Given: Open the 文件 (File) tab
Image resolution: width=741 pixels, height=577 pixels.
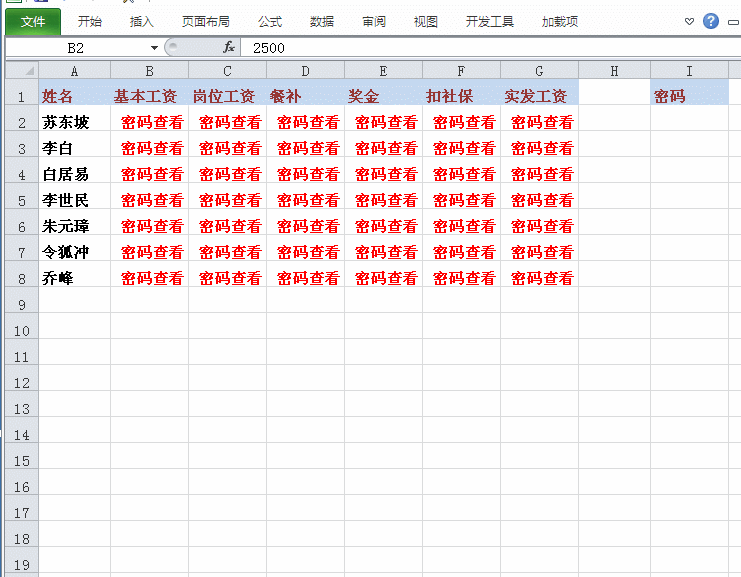Looking at the screenshot, I should (x=33, y=22).
